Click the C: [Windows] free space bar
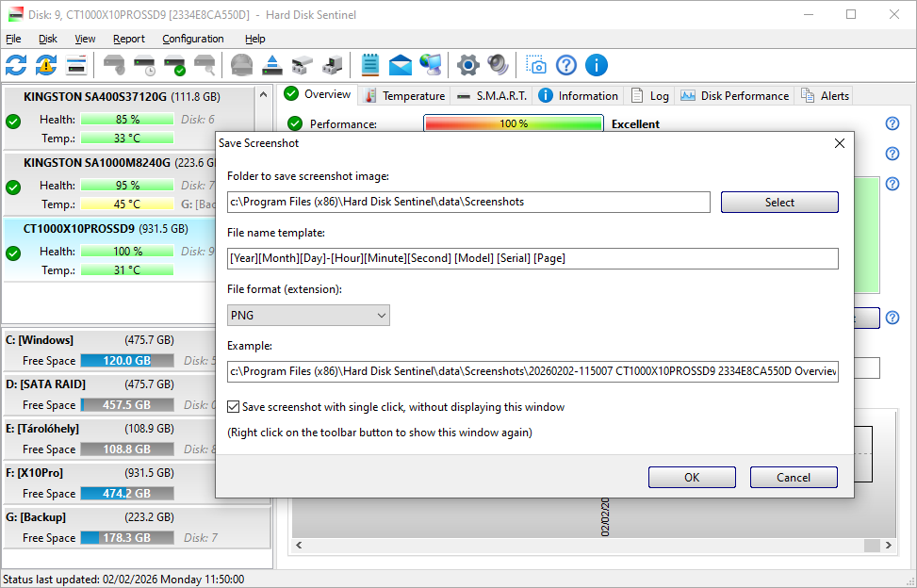917x588 pixels. click(x=127, y=361)
